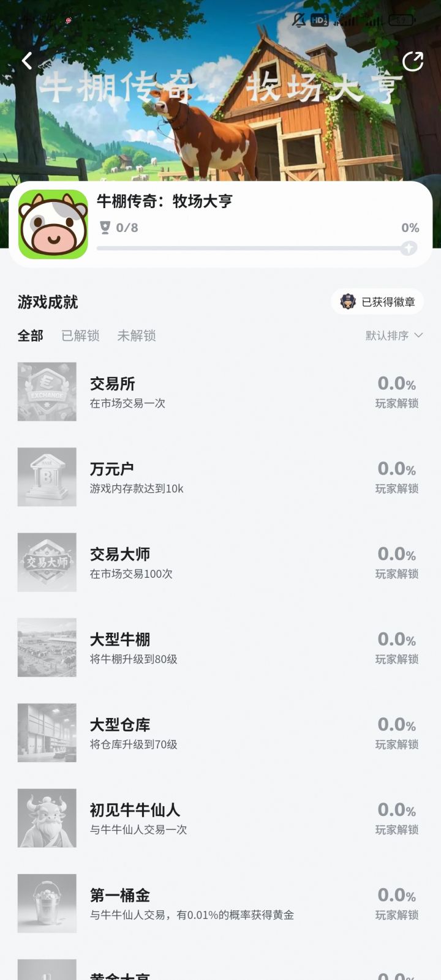Open the 已获得徽章 button

pos(377,302)
